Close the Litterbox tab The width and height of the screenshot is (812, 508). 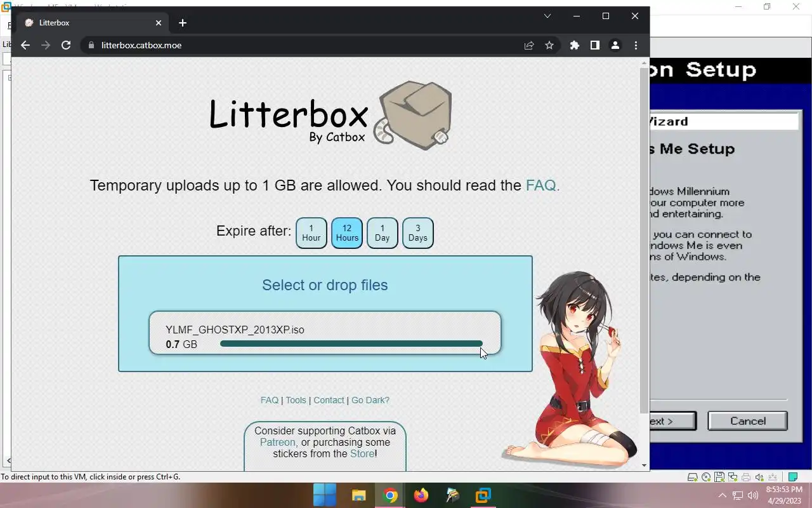159,23
